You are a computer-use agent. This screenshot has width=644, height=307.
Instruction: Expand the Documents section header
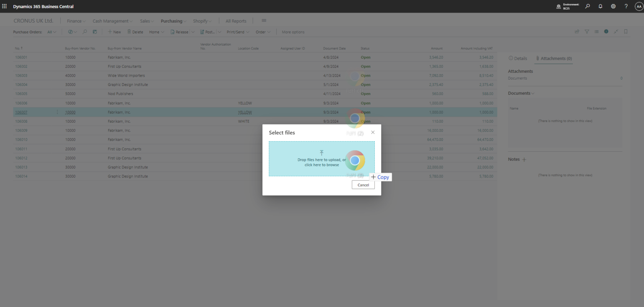tap(520, 93)
